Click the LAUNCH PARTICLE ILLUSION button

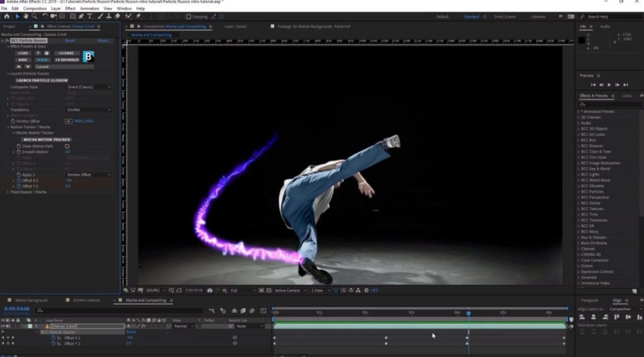(x=42, y=80)
